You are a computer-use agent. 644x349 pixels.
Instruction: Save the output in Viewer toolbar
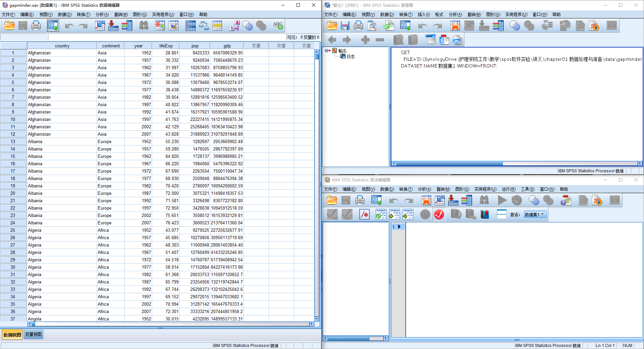[x=345, y=26]
